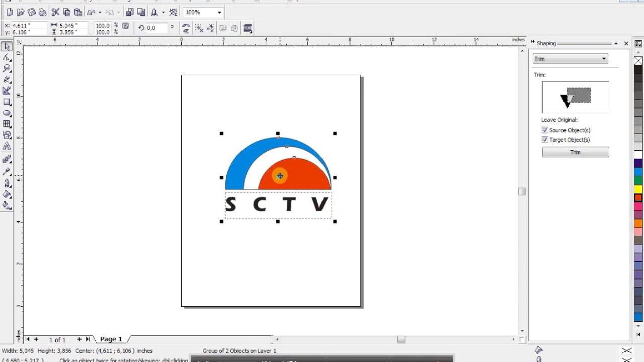Click the Print icon in toolbar
This screenshot has height=362, width=644.
[43, 12]
